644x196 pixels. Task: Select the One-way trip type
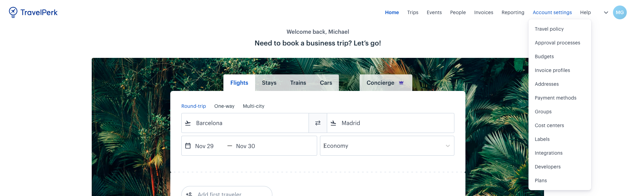click(224, 106)
